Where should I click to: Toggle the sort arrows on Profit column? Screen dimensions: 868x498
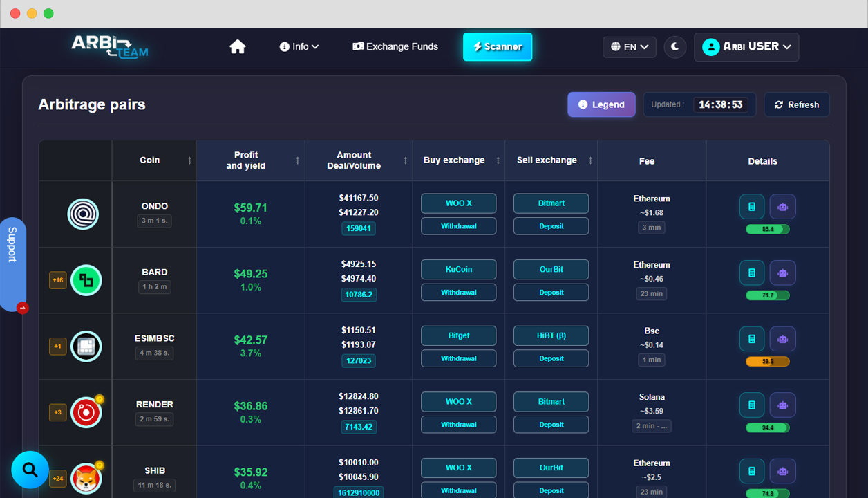pos(297,160)
